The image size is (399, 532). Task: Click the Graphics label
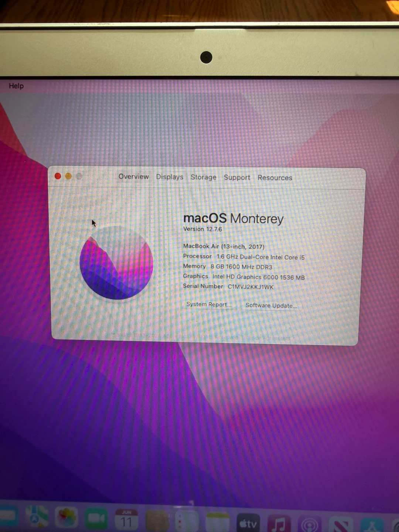pyautogui.click(x=195, y=276)
